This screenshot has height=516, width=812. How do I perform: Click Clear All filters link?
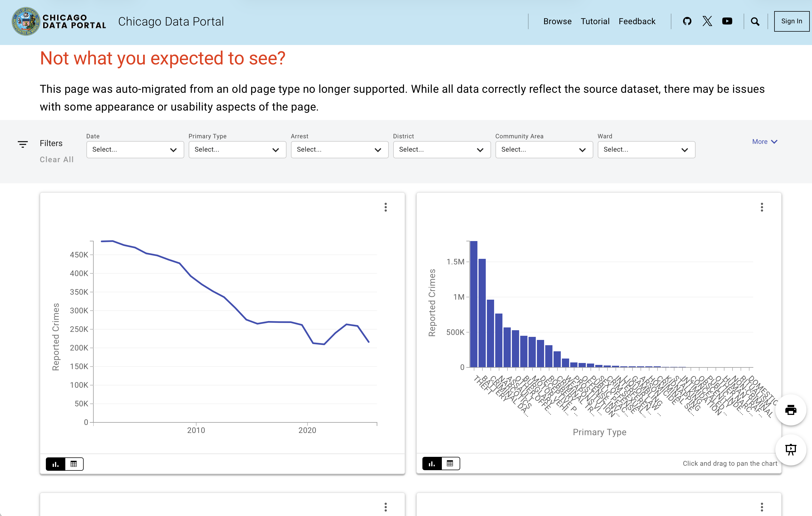click(57, 159)
